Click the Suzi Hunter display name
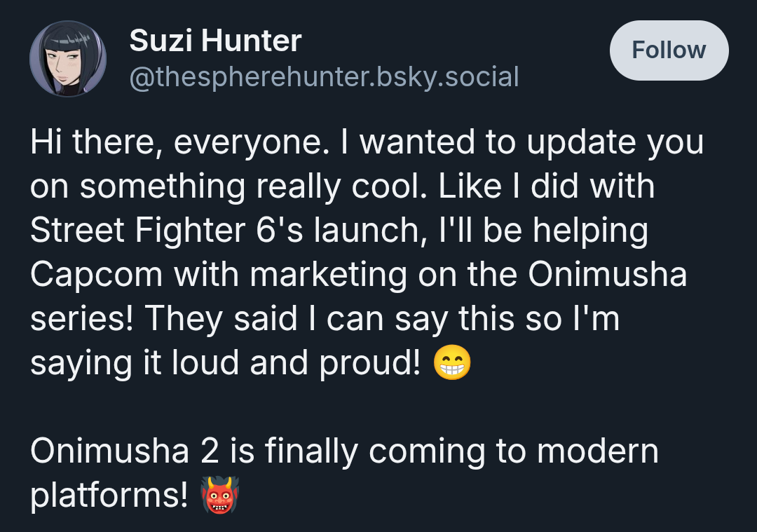The height and width of the screenshot is (532, 757). (x=215, y=41)
